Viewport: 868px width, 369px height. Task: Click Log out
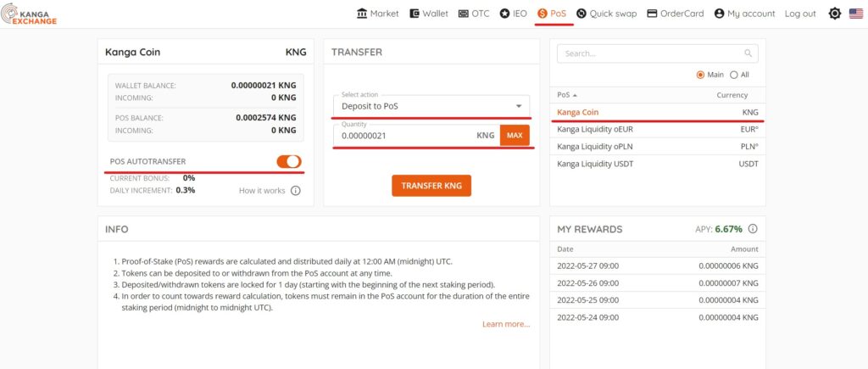tap(800, 14)
